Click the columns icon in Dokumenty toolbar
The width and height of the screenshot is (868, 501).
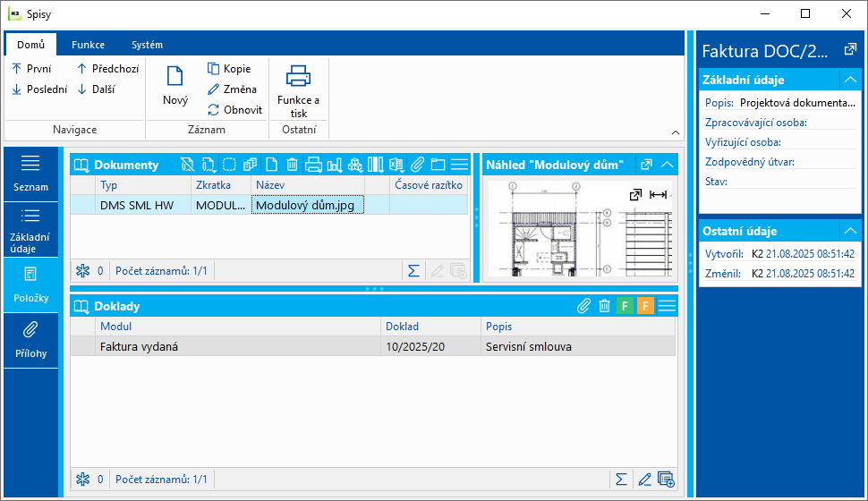pos(375,165)
